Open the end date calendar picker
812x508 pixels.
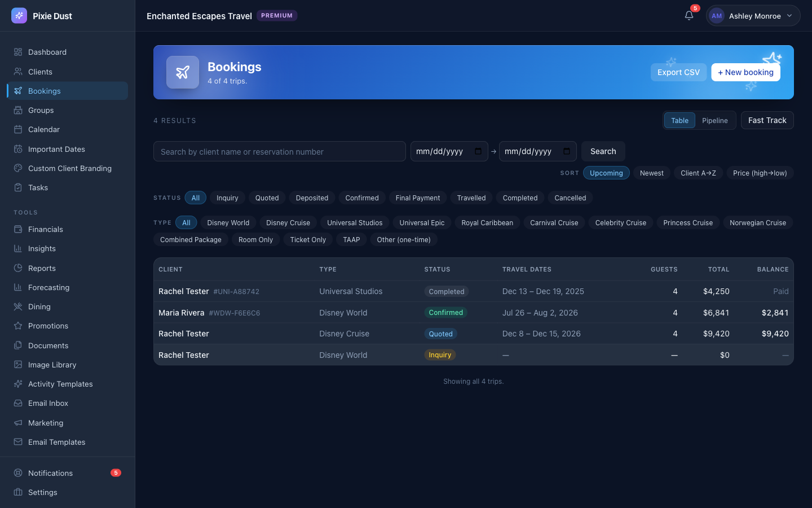567,151
